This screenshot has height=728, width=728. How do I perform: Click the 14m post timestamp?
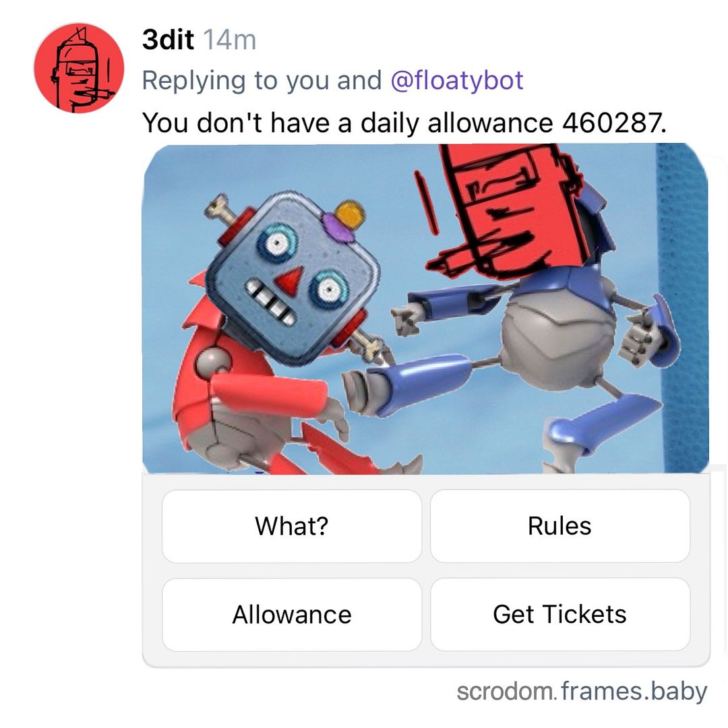point(229,40)
